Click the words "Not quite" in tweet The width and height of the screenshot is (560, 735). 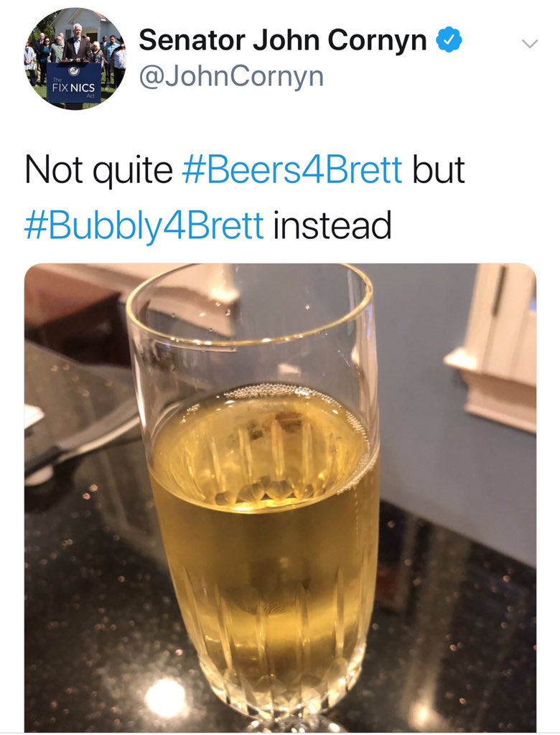98,171
